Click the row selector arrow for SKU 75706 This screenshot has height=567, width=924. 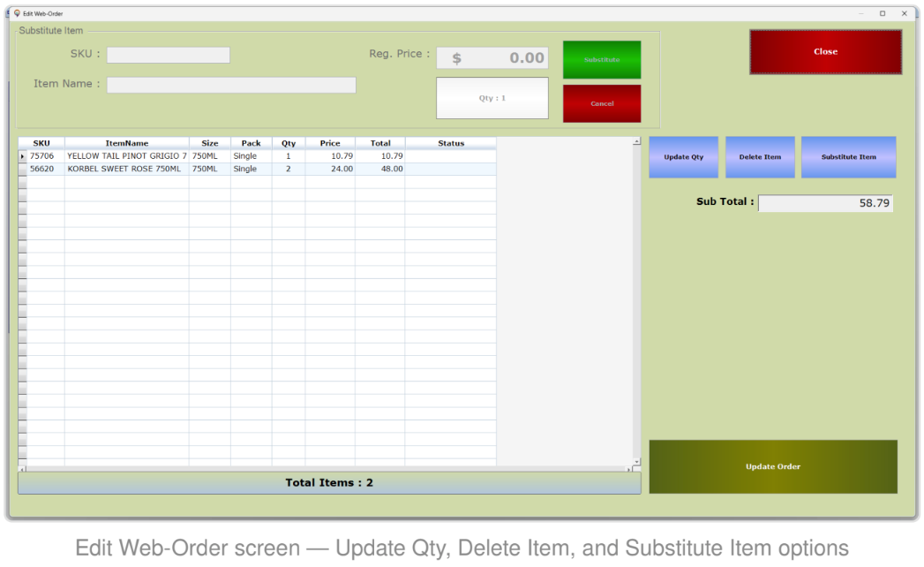(22, 156)
